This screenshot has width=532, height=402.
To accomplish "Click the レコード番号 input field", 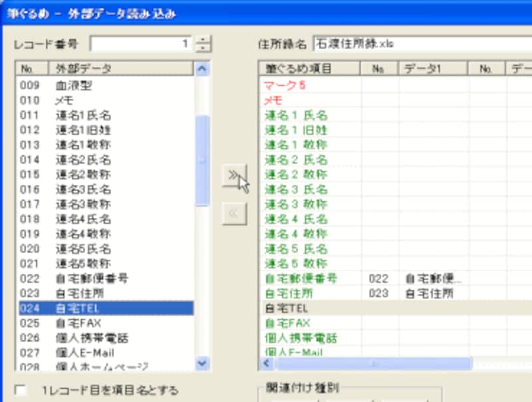I will pyautogui.click(x=141, y=45).
